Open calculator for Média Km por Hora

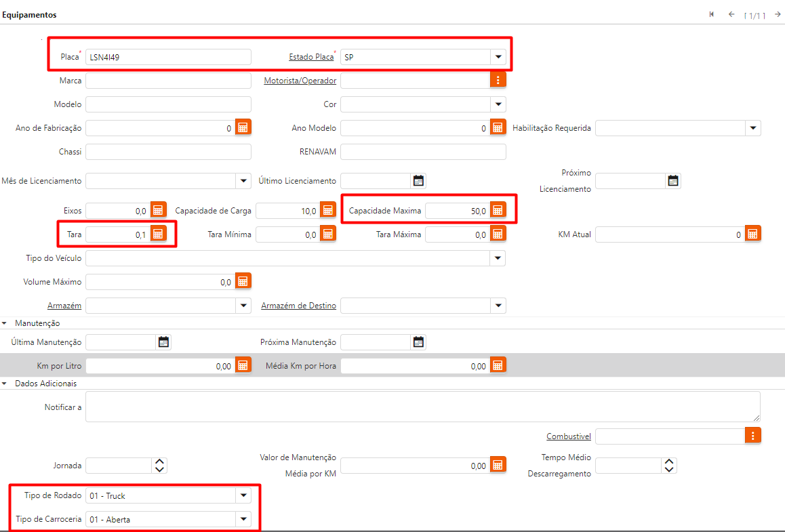point(498,365)
